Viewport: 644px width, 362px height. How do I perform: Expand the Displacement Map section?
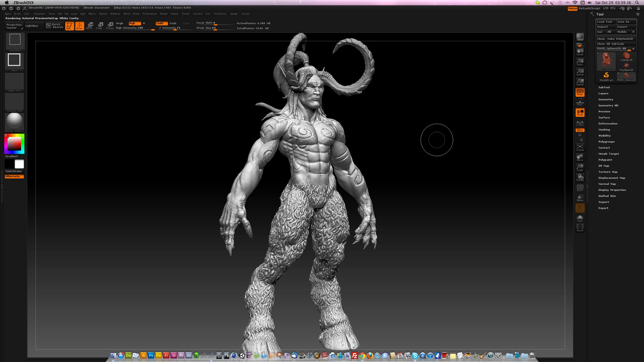[x=612, y=178]
